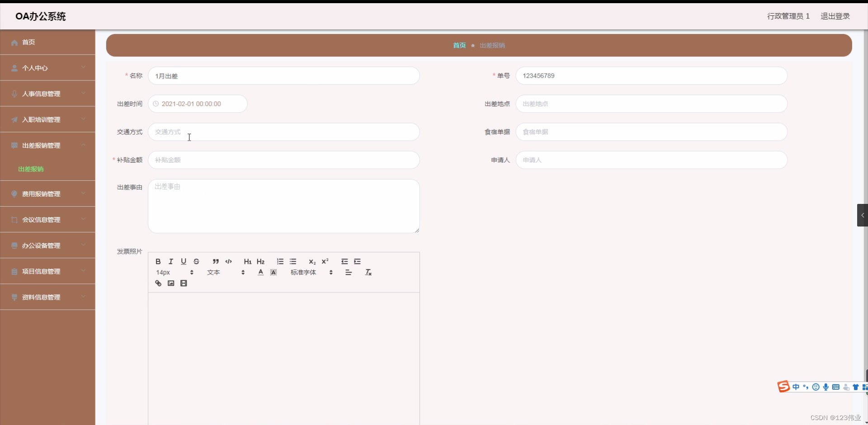Insert an image in the invoice editor

pyautogui.click(x=170, y=283)
